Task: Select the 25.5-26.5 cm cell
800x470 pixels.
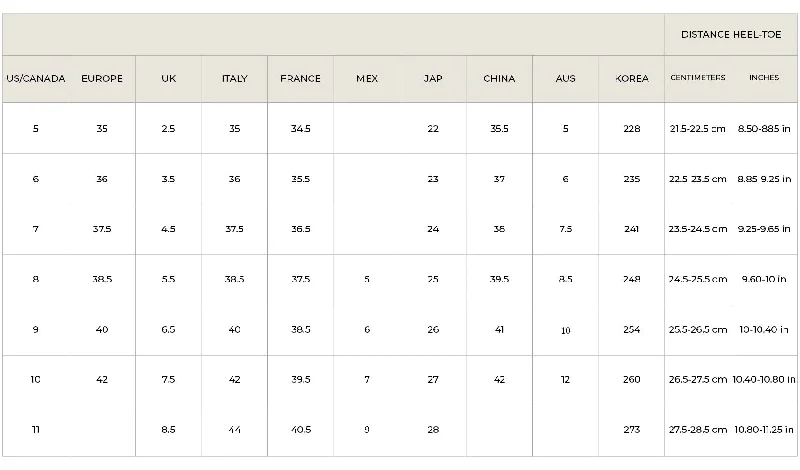Action: click(x=697, y=330)
